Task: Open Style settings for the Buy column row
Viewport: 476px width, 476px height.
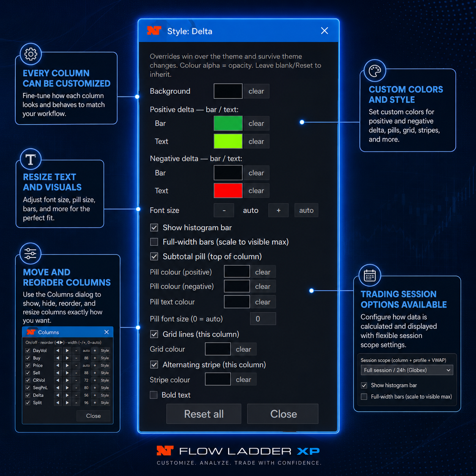Action: pos(105,358)
